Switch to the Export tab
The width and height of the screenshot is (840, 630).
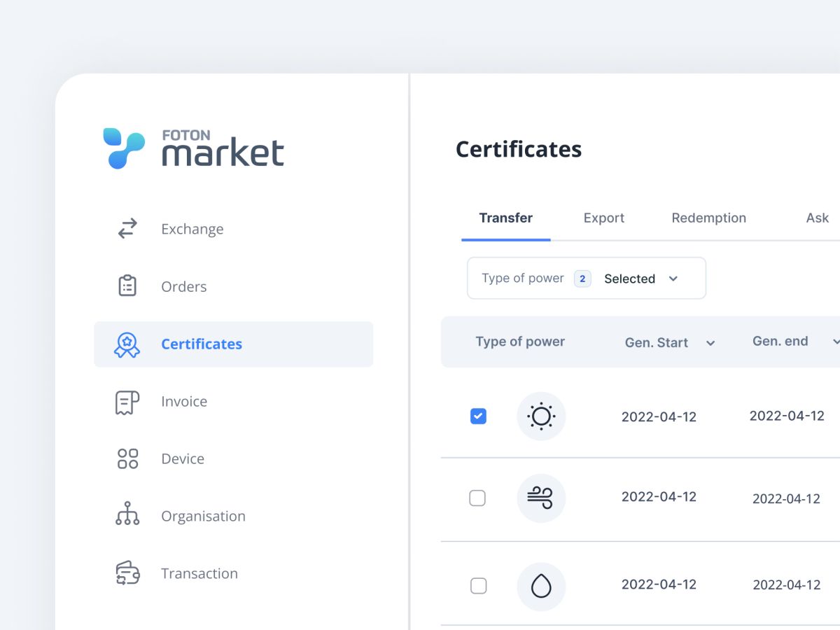click(x=603, y=218)
